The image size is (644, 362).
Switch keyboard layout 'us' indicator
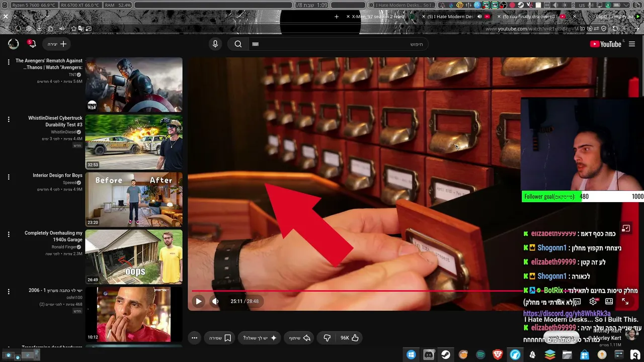(x=582, y=5)
